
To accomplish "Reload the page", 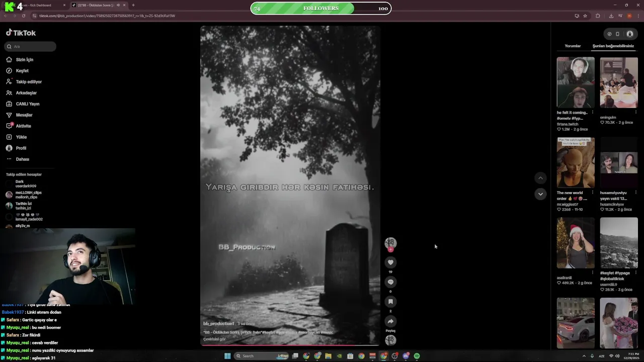I will [24, 16].
